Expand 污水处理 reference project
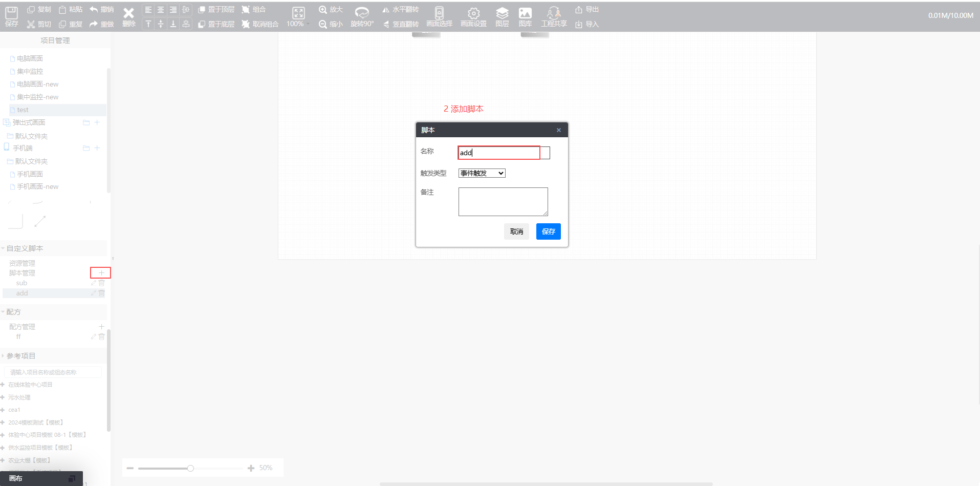 [x=3, y=397]
